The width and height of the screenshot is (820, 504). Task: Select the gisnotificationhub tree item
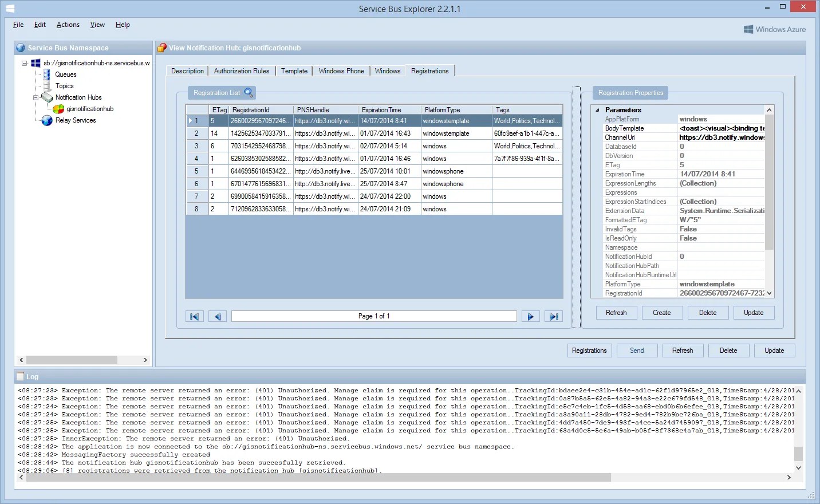pos(90,109)
